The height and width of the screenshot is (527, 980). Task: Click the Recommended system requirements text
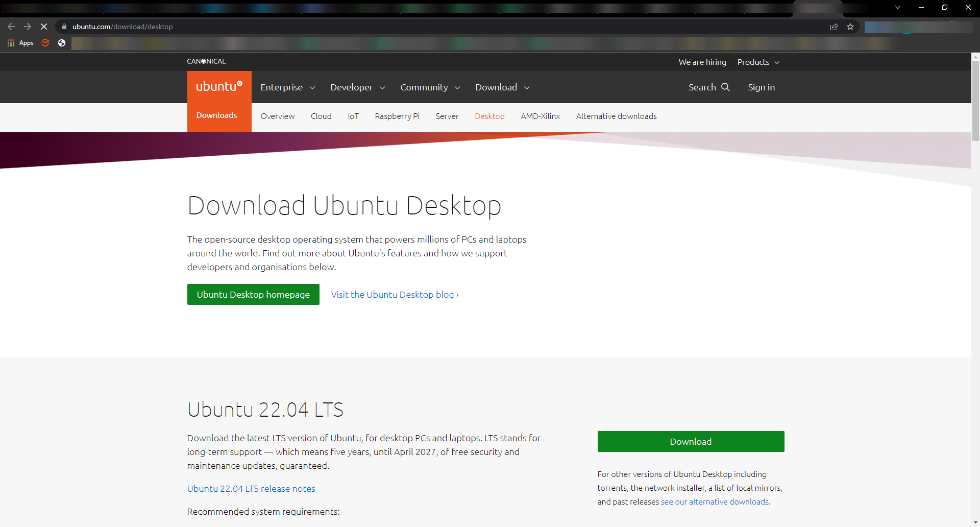pos(263,512)
